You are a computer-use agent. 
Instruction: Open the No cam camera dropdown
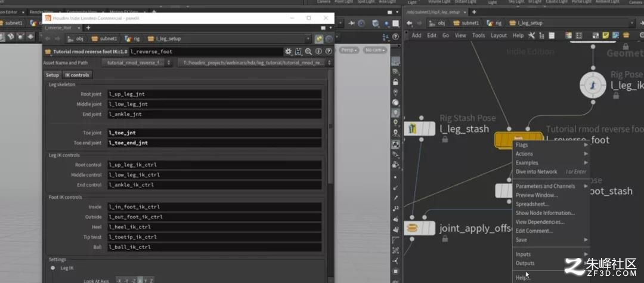(374, 50)
